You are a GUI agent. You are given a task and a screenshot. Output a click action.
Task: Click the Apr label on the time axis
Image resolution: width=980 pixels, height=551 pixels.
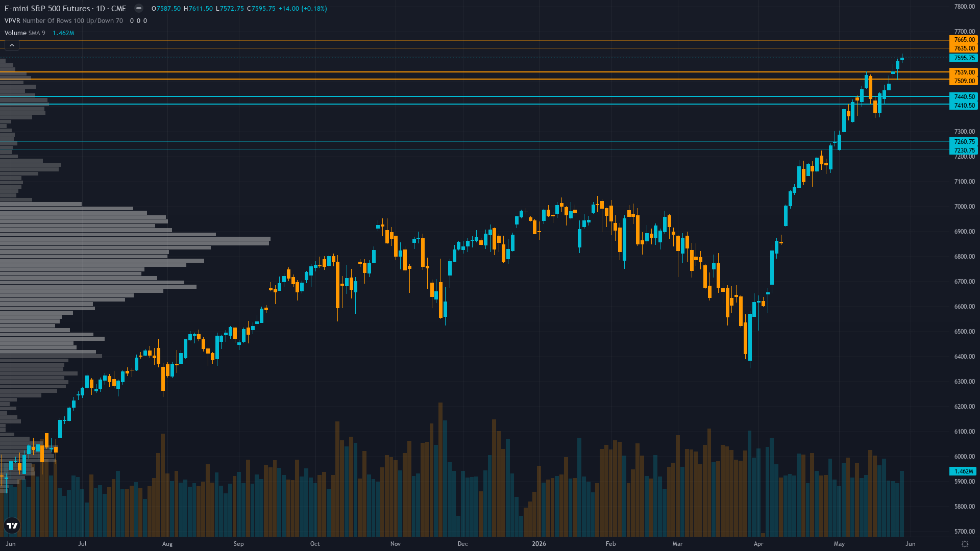[x=758, y=544]
